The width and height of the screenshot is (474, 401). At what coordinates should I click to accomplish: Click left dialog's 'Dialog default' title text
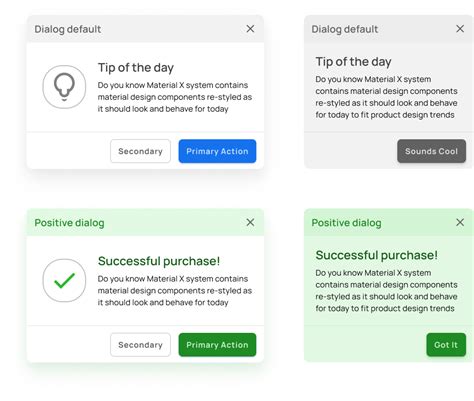tap(68, 29)
